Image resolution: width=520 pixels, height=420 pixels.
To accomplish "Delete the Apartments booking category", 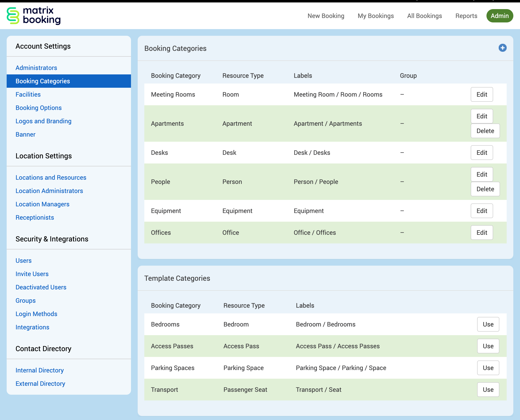I will 485,131.
